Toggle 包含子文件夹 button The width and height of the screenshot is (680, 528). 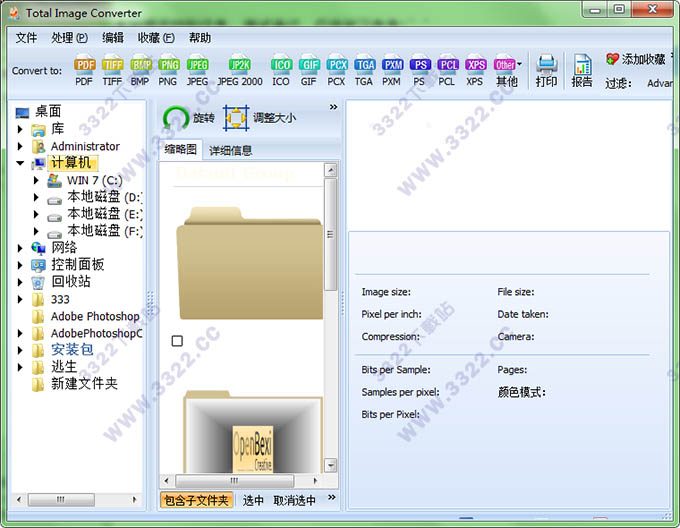click(196, 501)
